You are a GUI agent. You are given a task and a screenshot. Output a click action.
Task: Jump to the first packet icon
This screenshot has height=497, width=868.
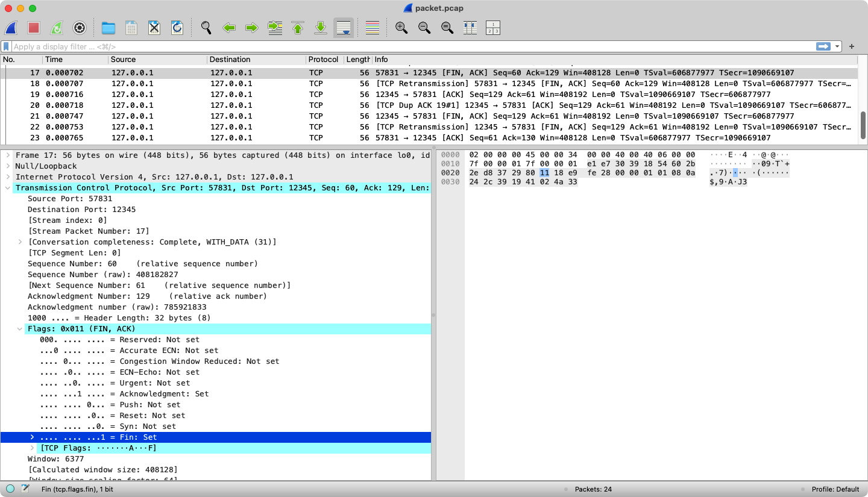point(298,28)
